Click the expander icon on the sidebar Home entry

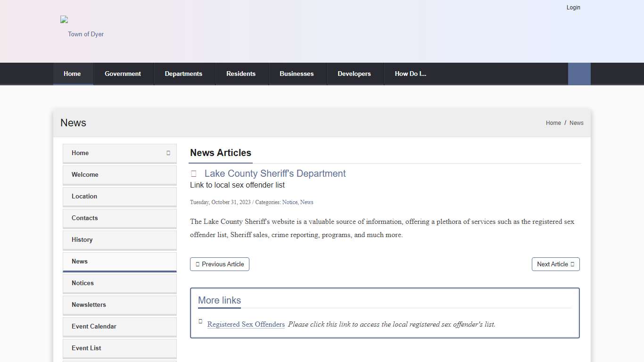(168, 153)
